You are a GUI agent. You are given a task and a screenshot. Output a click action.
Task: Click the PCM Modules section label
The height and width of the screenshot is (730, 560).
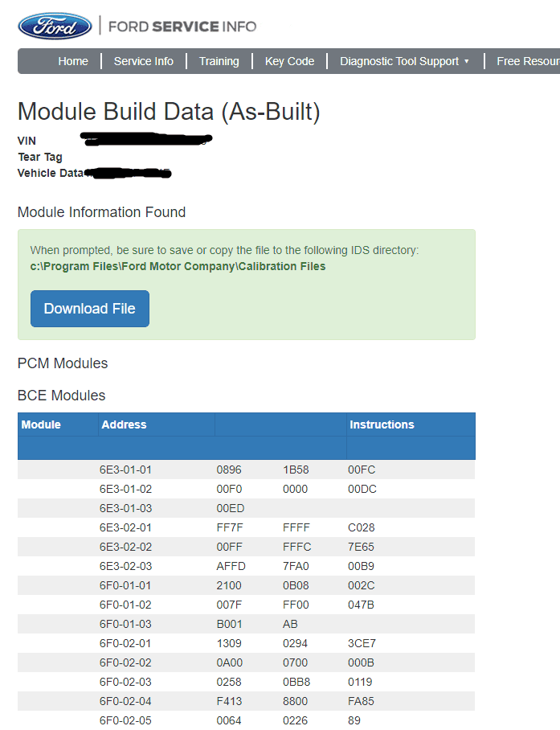point(63,363)
